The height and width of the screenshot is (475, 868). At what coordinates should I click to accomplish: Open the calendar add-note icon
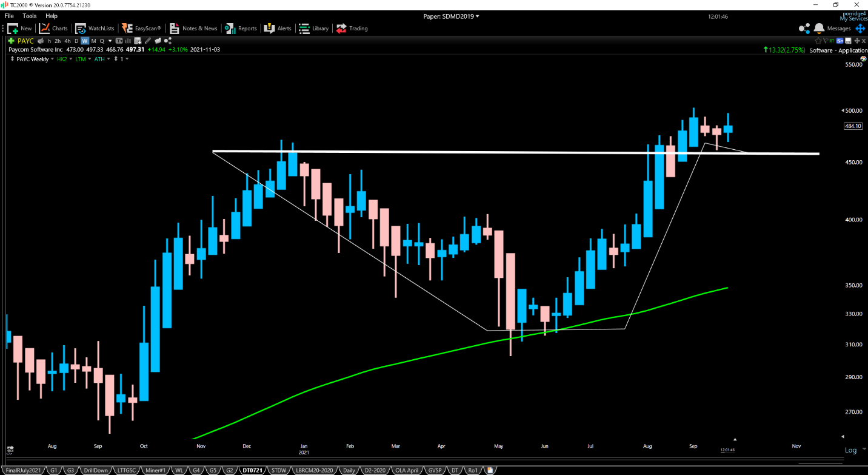click(138, 41)
